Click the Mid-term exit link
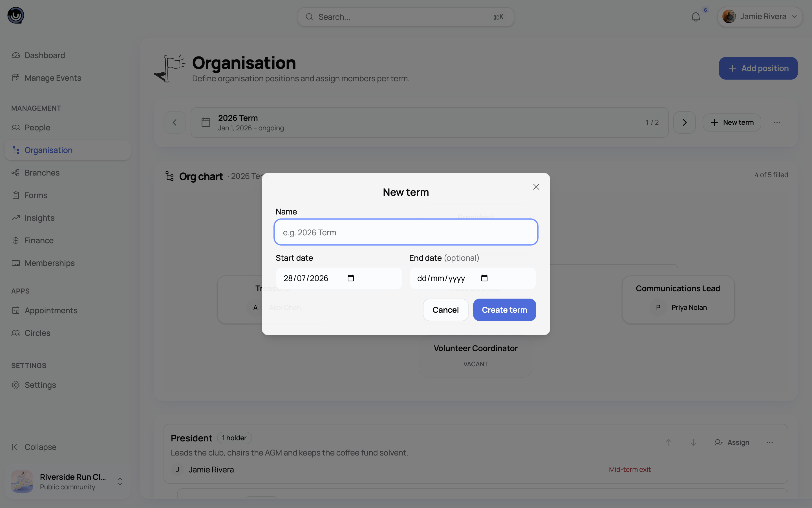This screenshot has width=812, height=508. tap(630, 469)
